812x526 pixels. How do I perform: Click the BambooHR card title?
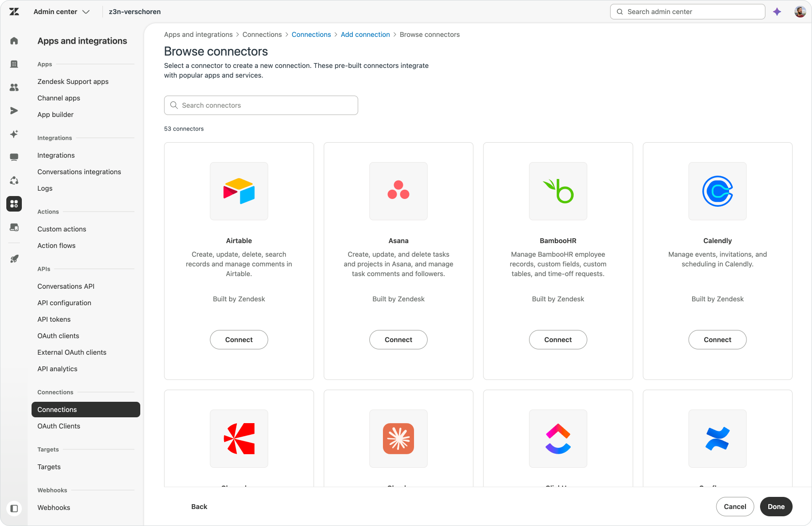pos(558,241)
